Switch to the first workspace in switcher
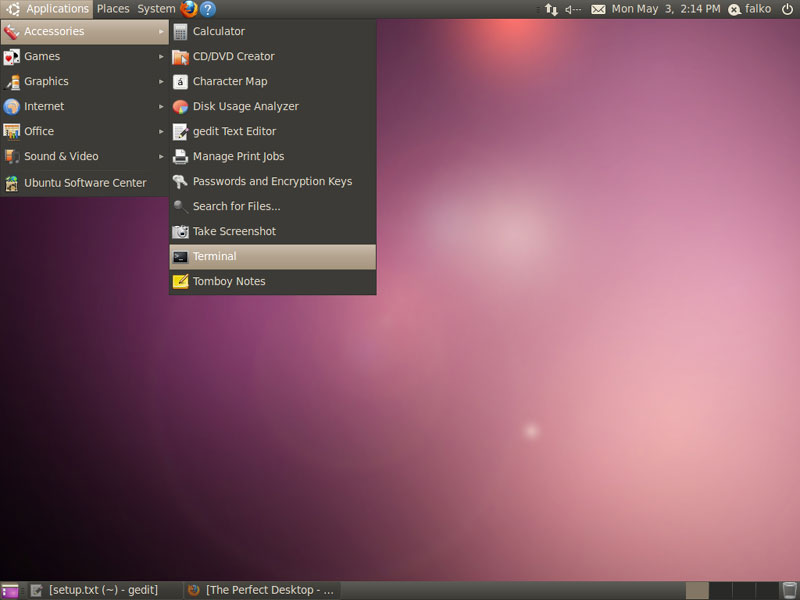This screenshot has height=600, width=800. click(x=697, y=590)
